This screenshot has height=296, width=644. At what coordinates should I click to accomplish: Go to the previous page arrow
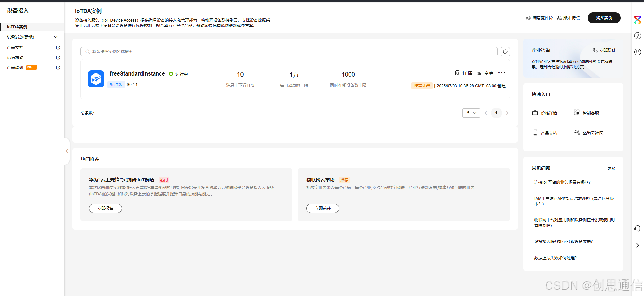(x=486, y=113)
